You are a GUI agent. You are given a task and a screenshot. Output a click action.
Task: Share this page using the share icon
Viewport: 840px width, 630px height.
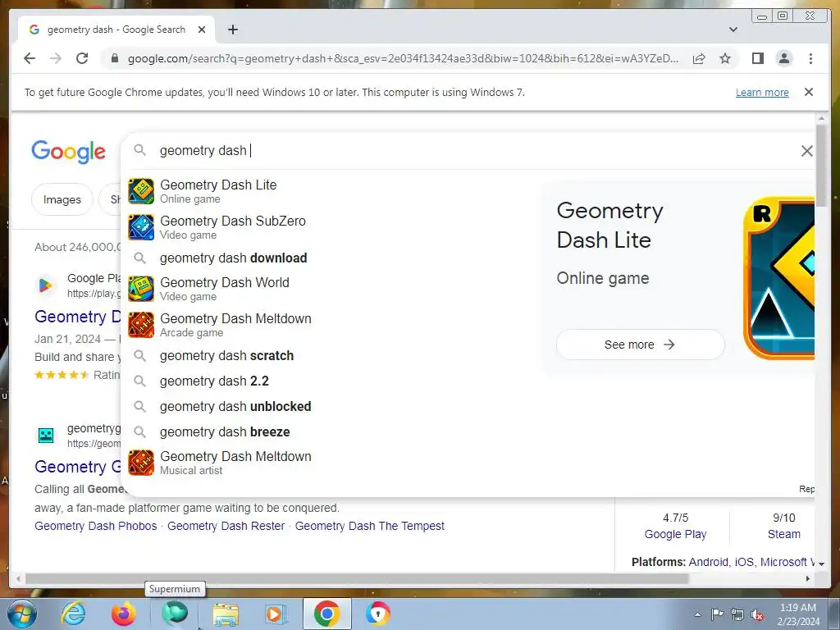coord(699,58)
